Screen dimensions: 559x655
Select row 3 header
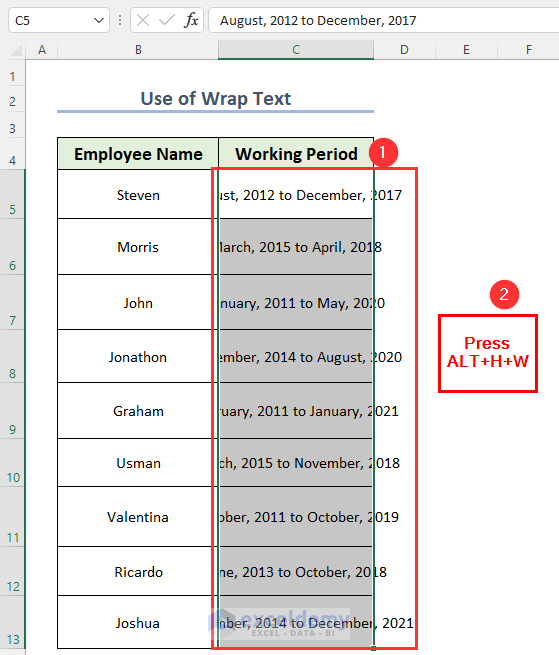13,125
